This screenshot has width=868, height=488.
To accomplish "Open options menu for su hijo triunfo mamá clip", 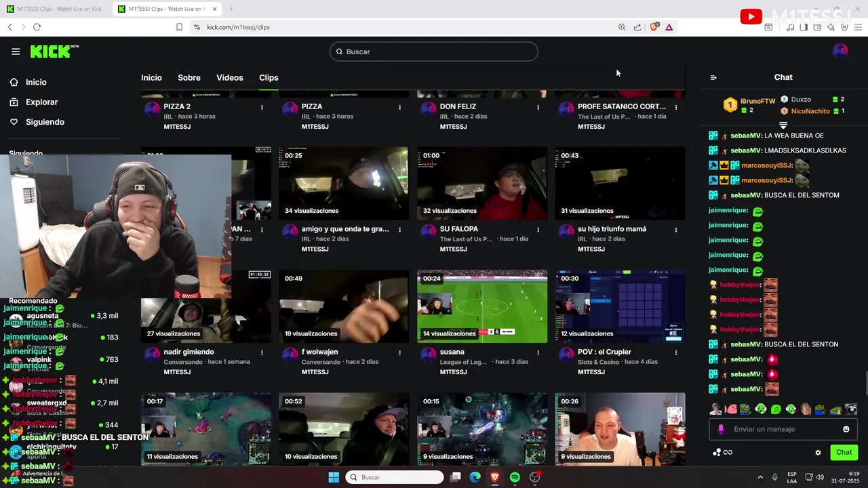I will point(675,230).
